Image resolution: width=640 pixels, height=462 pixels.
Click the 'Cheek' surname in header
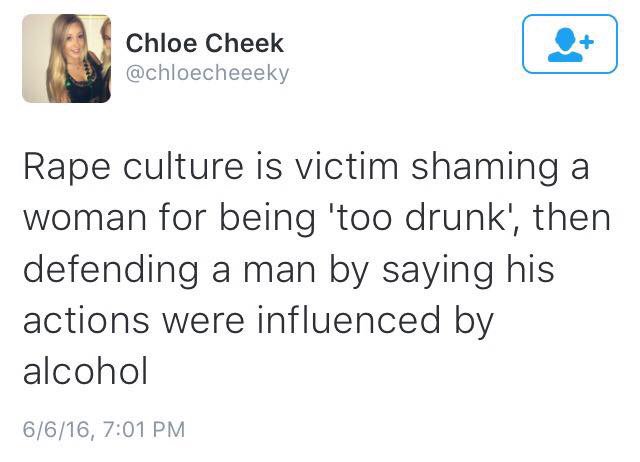(244, 43)
